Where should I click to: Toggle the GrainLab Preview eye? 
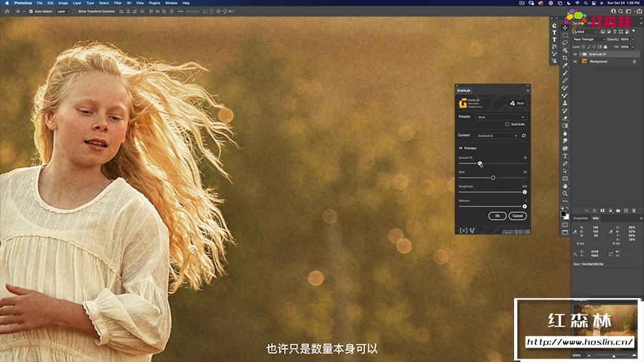click(x=460, y=148)
